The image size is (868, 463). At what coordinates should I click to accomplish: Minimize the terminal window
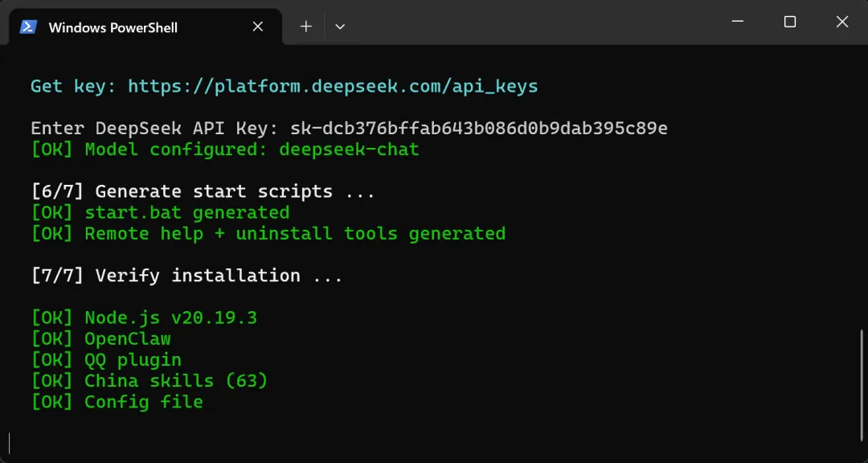[737, 22]
